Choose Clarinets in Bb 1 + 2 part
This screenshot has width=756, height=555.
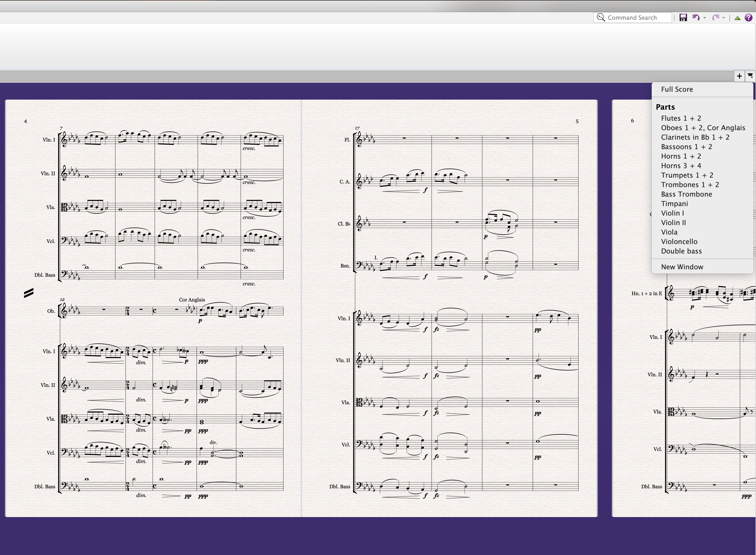click(695, 137)
